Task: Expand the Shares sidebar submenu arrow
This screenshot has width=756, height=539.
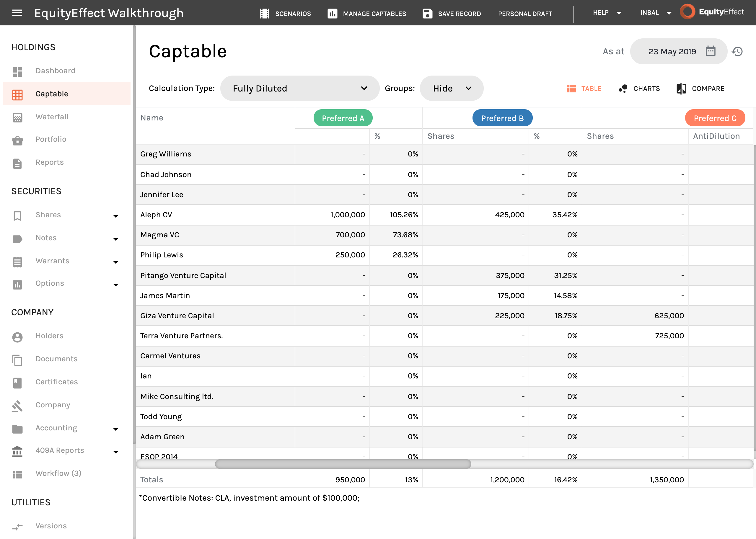Action: click(x=115, y=216)
